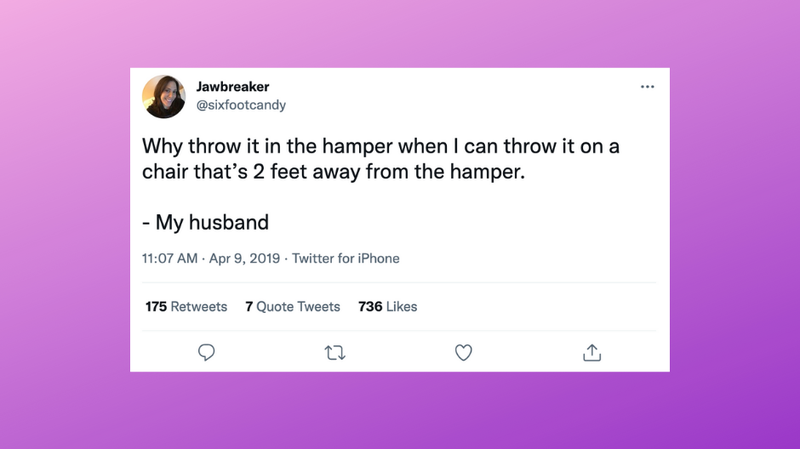
Task: Open the Twitter for iPhone source link
Action: coord(345,259)
